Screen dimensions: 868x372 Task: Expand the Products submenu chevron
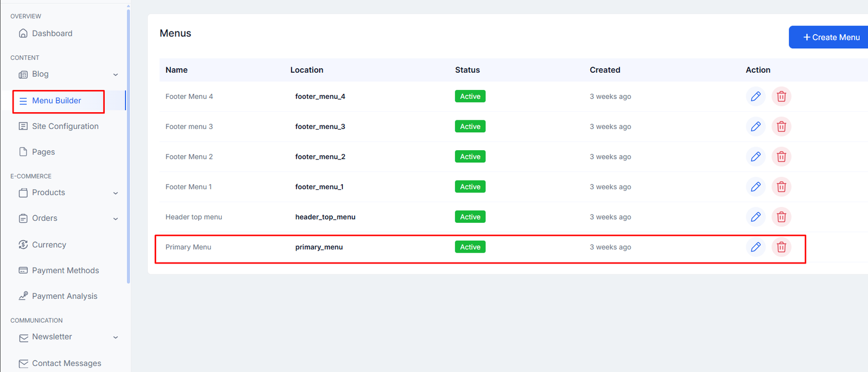116,193
